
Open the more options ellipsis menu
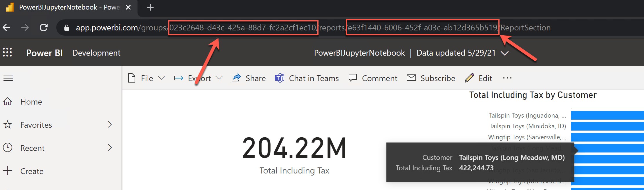point(507,78)
